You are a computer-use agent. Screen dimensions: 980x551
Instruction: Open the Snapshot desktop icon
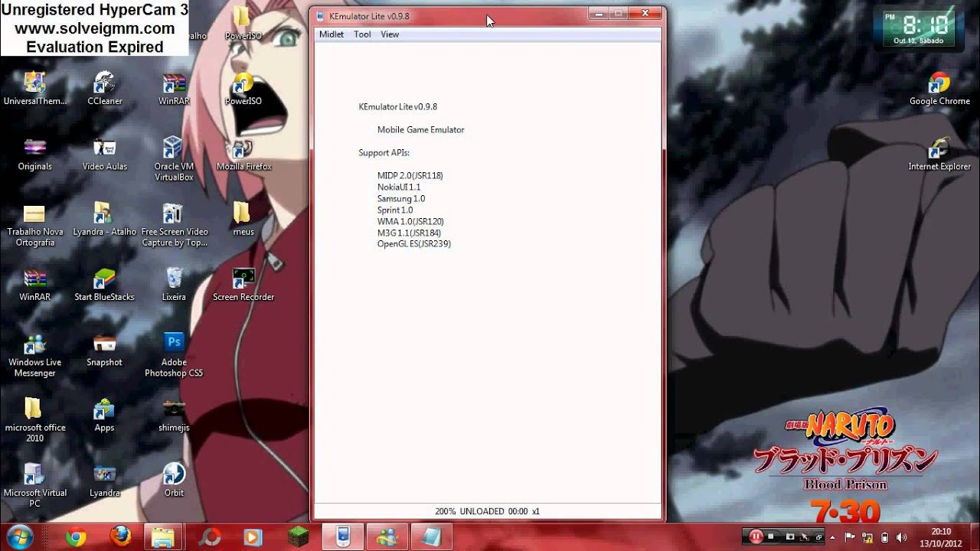pyautogui.click(x=104, y=350)
